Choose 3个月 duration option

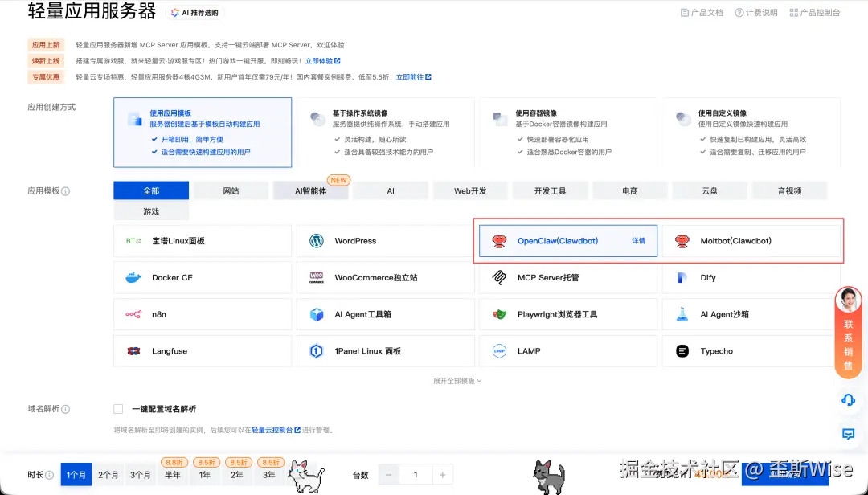click(x=141, y=475)
